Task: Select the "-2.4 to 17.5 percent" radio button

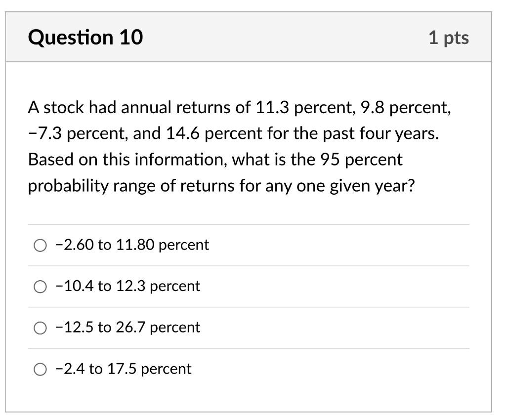Action: click(40, 369)
